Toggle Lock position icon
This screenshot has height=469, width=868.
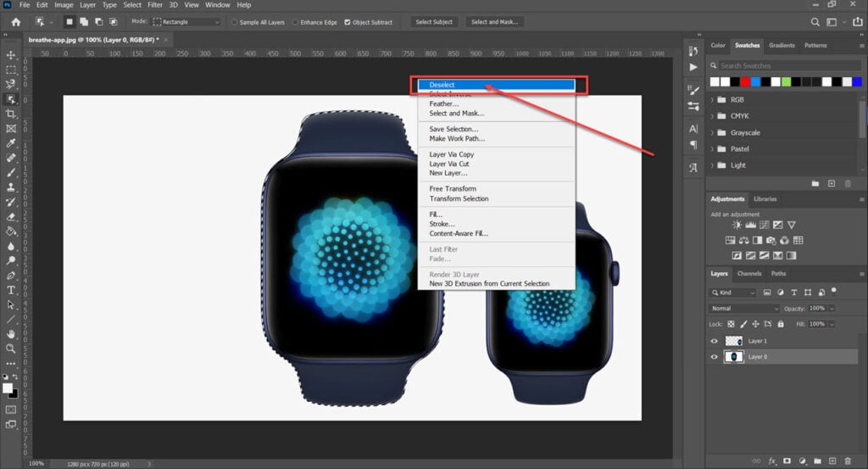[x=755, y=324]
